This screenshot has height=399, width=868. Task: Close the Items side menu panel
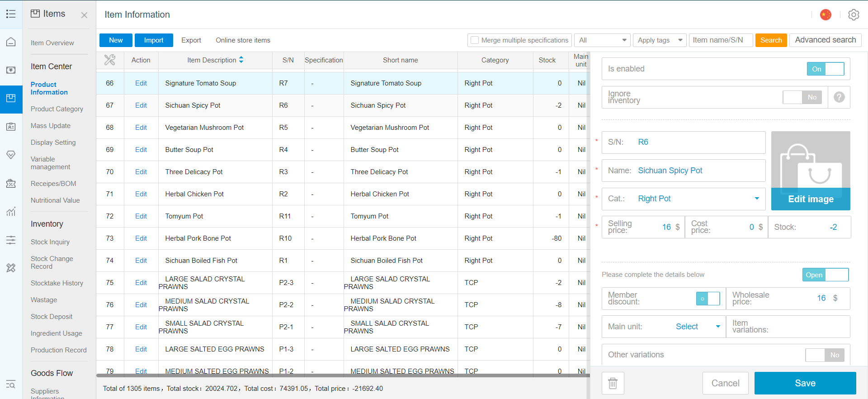(84, 15)
